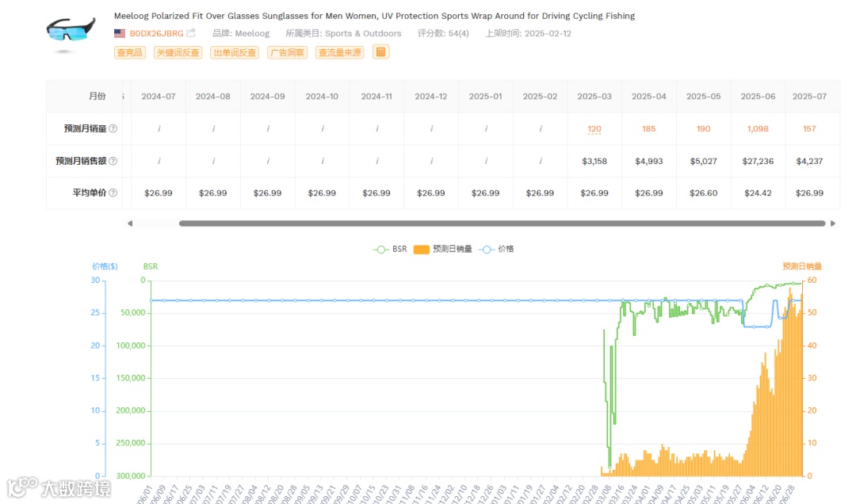
Task: Click the revenue cell $4,993
Action: [x=648, y=161]
